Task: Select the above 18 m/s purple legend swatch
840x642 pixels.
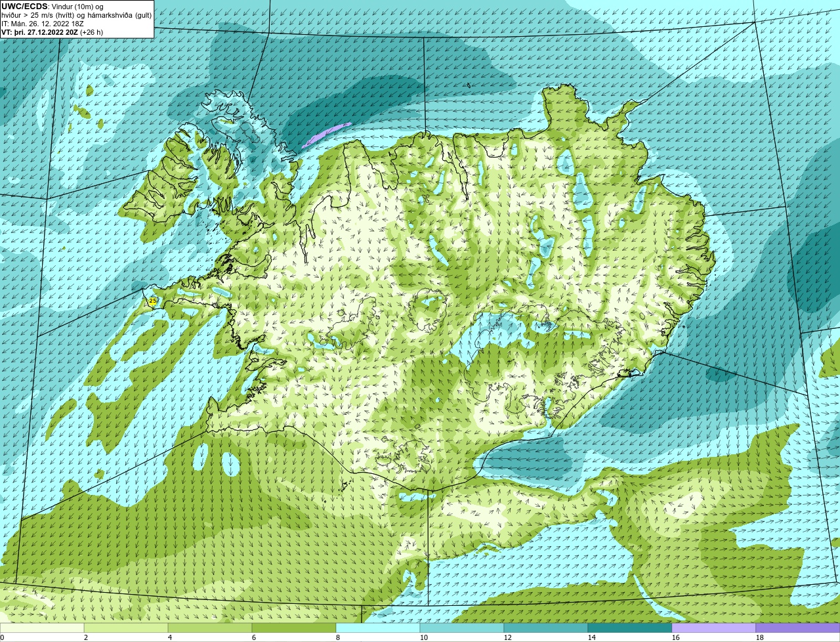Action: click(x=798, y=628)
